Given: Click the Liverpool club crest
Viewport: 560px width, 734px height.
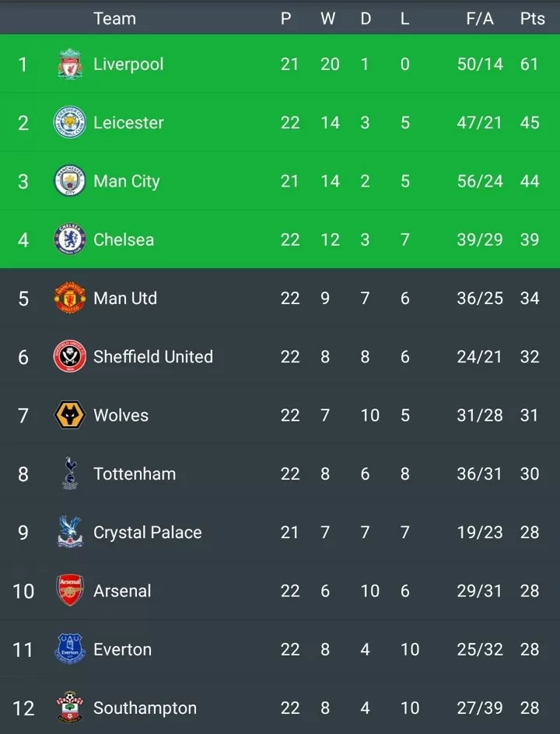Looking at the screenshot, I should pyautogui.click(x=70, y=64).
